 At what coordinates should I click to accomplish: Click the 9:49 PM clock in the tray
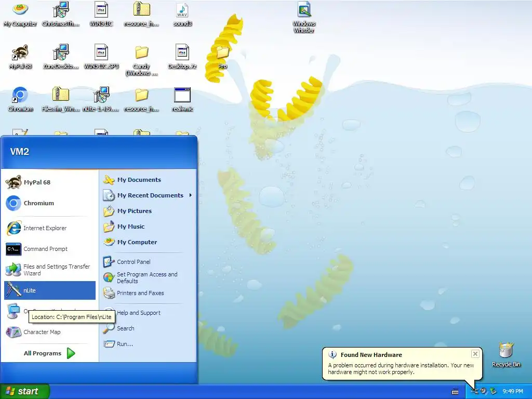point(513,391)
